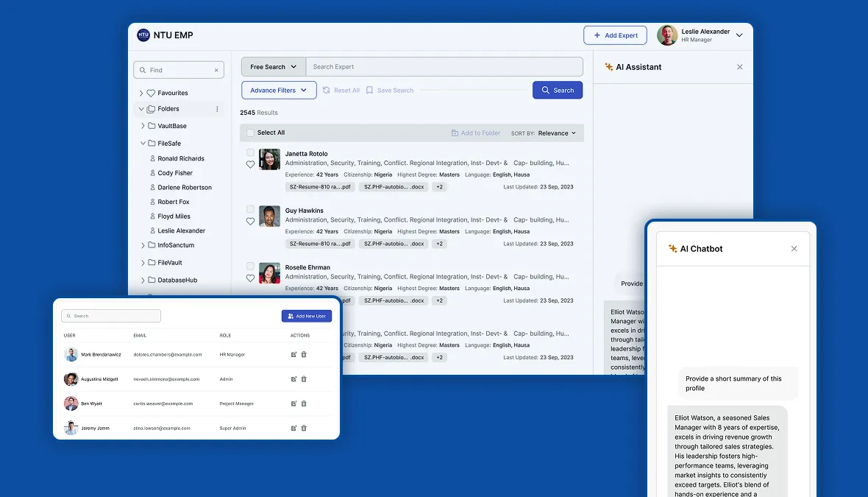Screen dimensions: 868x497
Task: Edit user Mark Brendanawicz via pencil icon
Action: (294, 355)
